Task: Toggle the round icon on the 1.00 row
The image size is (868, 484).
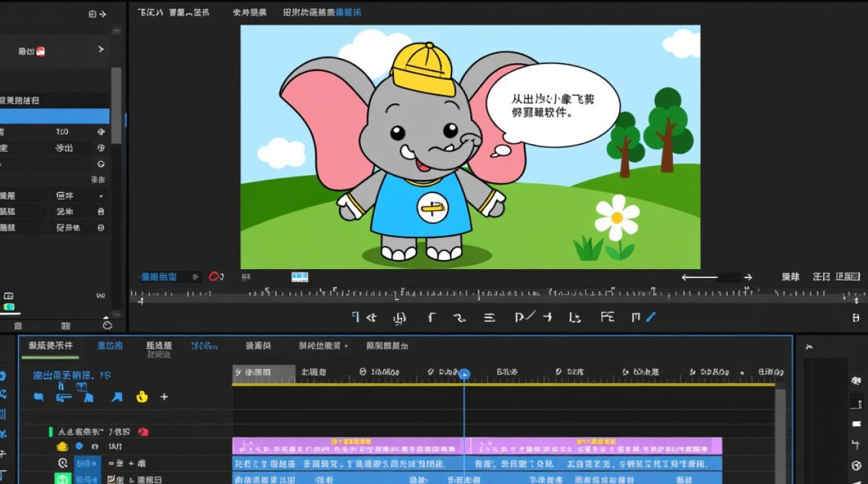Action: (101, 132)
